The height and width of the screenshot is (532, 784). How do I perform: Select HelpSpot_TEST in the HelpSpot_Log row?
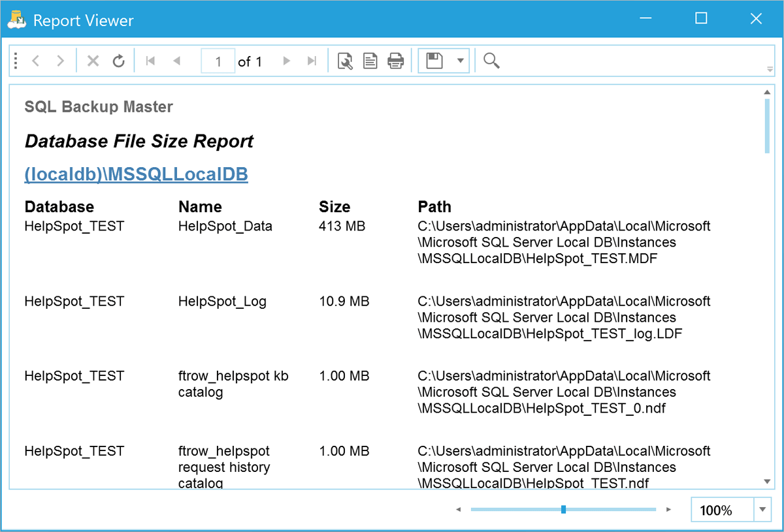click(x=74, y=302)
